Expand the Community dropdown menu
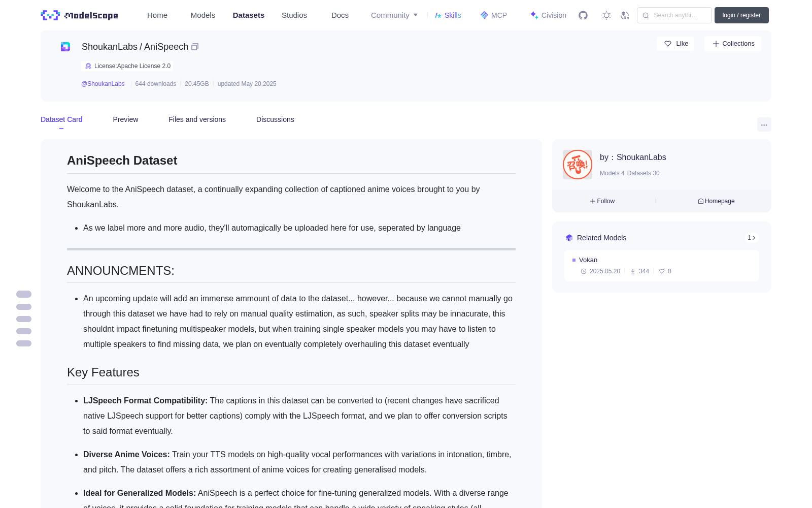 click(x=394, y=15)
